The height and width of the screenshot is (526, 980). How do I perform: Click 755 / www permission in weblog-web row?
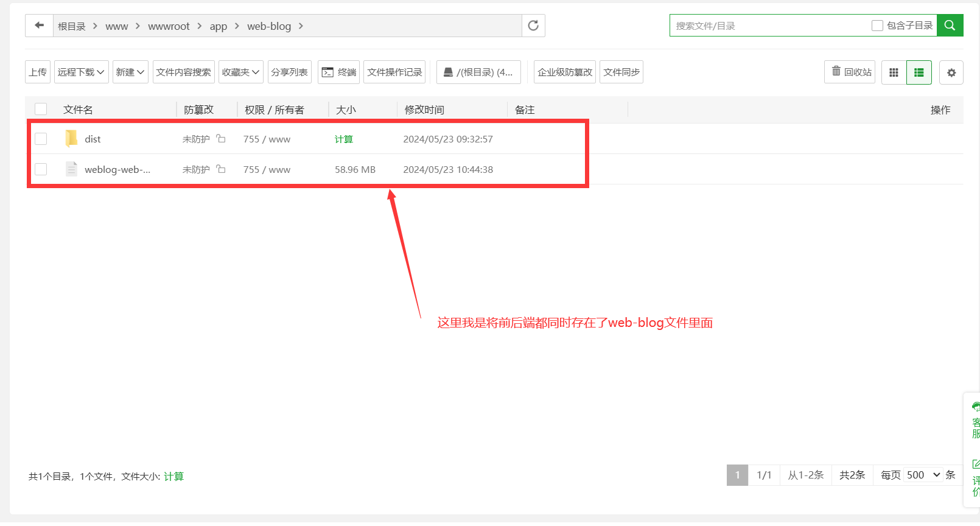(x=267, y=169)
